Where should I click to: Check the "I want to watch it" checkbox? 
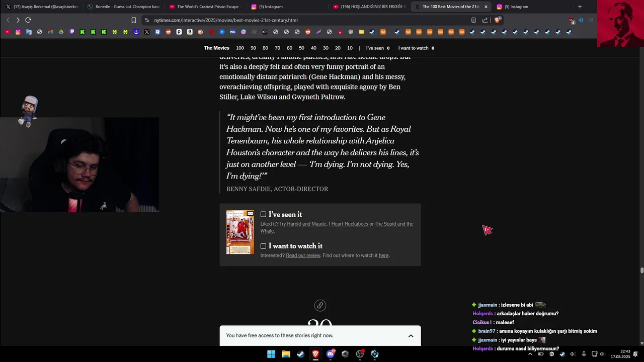pyautogui.click(x=263, y=246)
